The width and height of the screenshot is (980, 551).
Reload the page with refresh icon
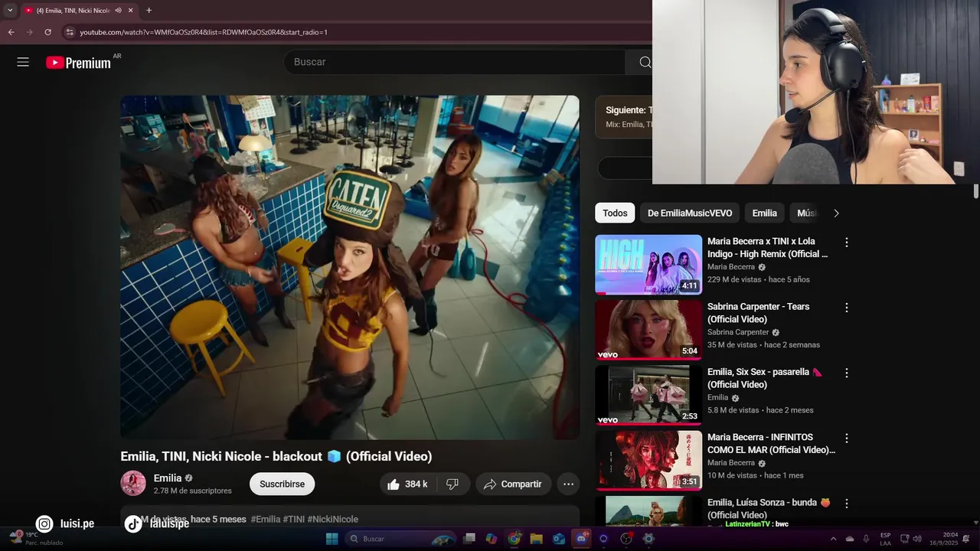point(47,32)
